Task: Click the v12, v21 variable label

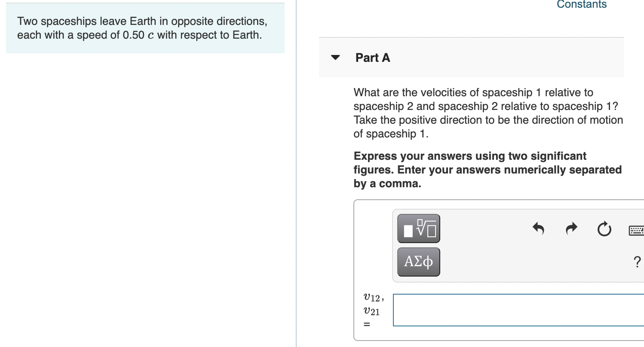Action: (372, 304)
